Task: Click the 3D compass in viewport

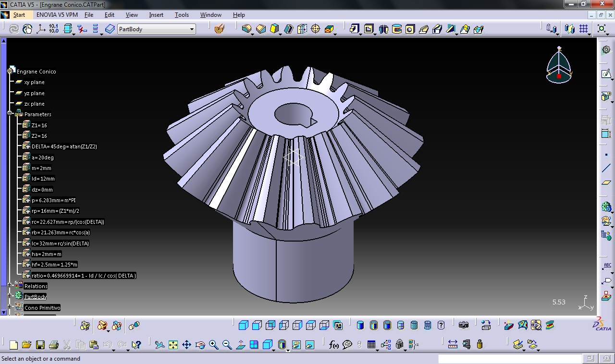Action: tap(559, 66)
